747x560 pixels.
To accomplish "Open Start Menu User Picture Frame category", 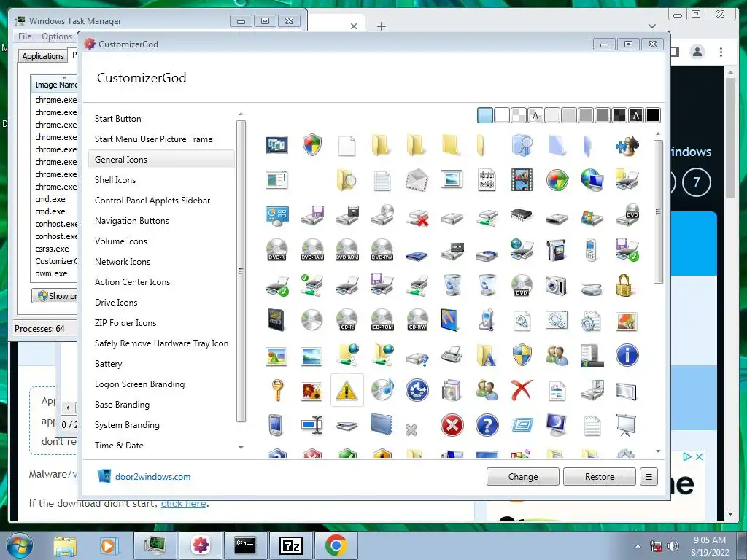I will click(x=153, y=139).
